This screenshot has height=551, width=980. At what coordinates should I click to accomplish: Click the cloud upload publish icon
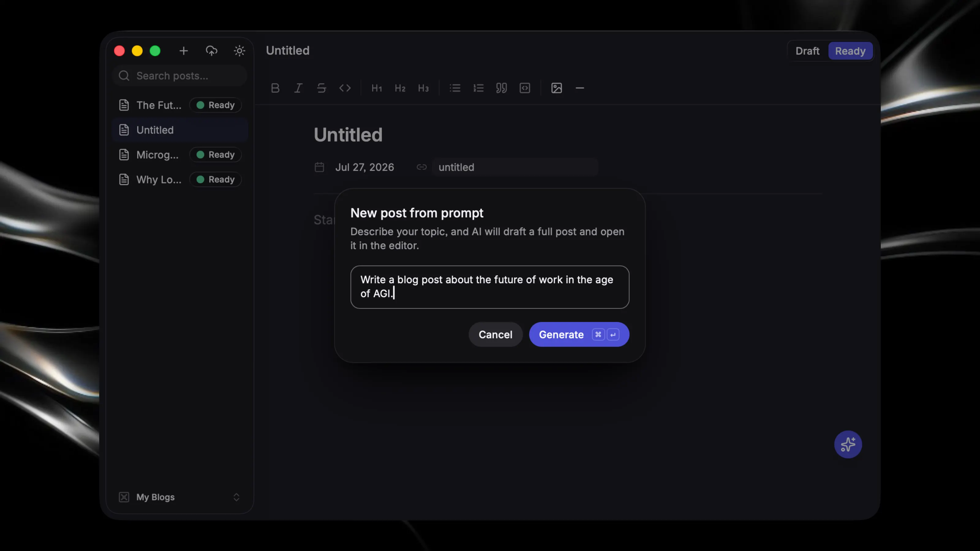coord(212,51)
